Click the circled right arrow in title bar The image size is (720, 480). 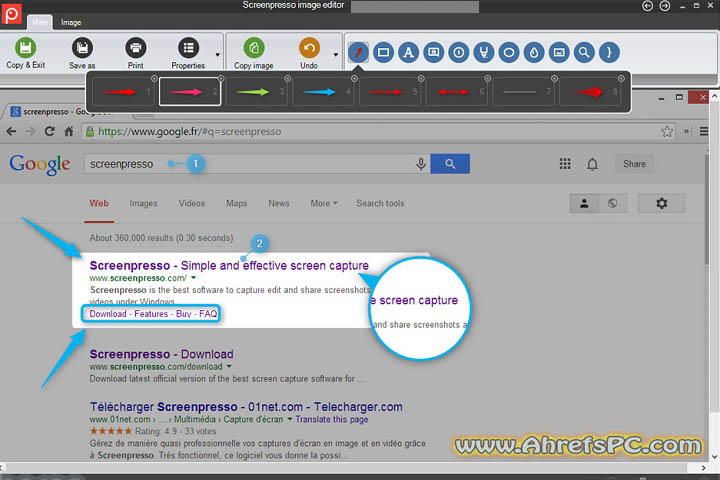[664, 6]
